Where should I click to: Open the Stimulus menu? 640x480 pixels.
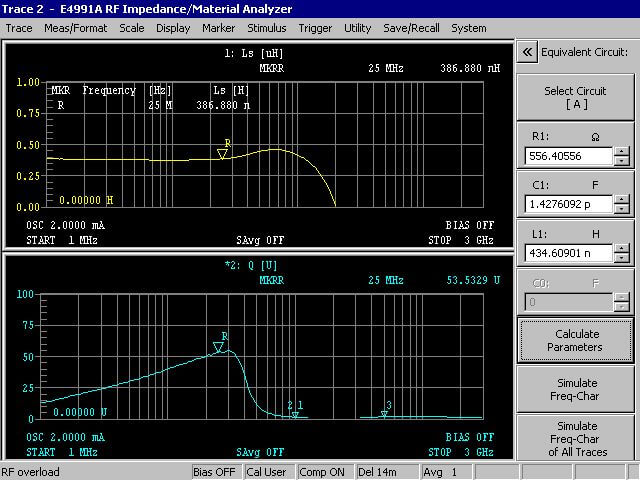coord(266,28)
